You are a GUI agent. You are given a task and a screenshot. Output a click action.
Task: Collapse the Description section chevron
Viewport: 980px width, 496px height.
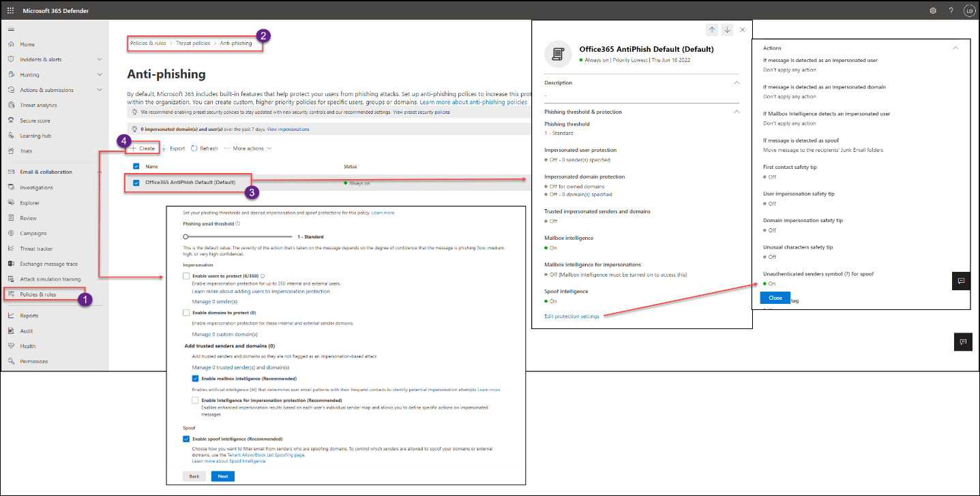tap(737, 82)
